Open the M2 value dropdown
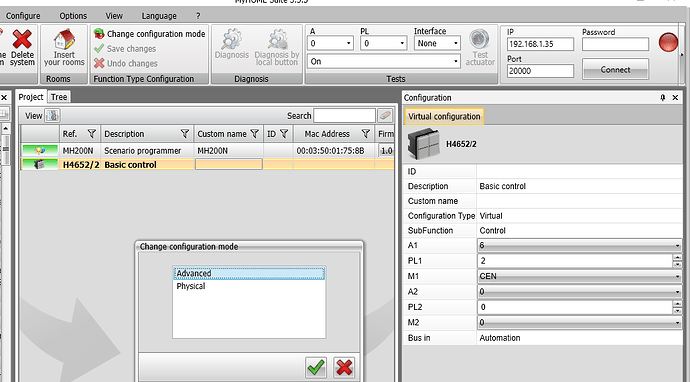The image size is (690, 382). tap(677, 323)
